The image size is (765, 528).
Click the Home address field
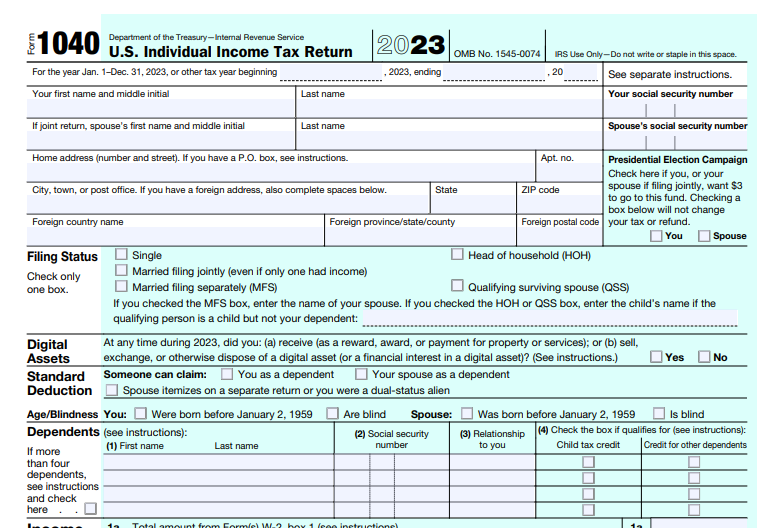[x=281, y=172]
